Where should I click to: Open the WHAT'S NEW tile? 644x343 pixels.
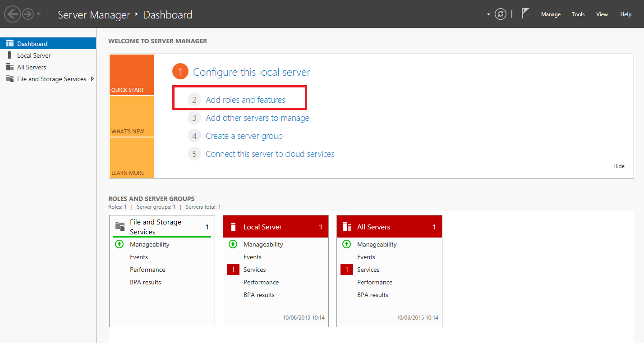[x=131, y=116]
